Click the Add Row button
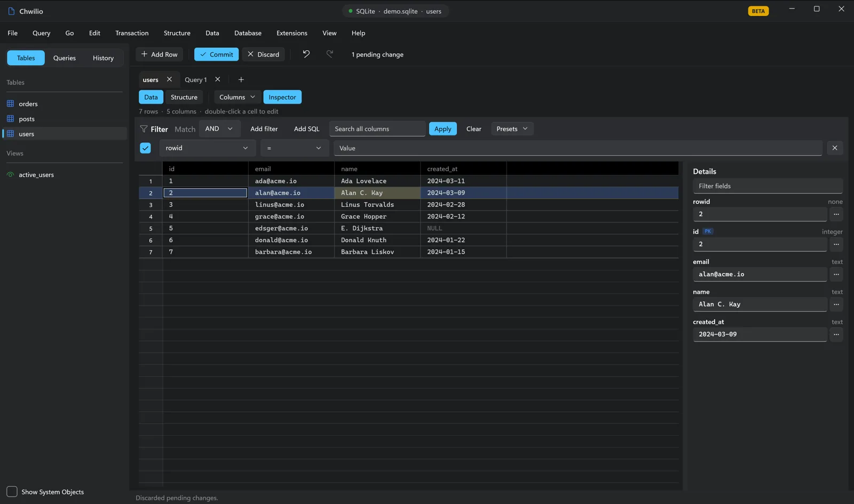 coord(160,54)
